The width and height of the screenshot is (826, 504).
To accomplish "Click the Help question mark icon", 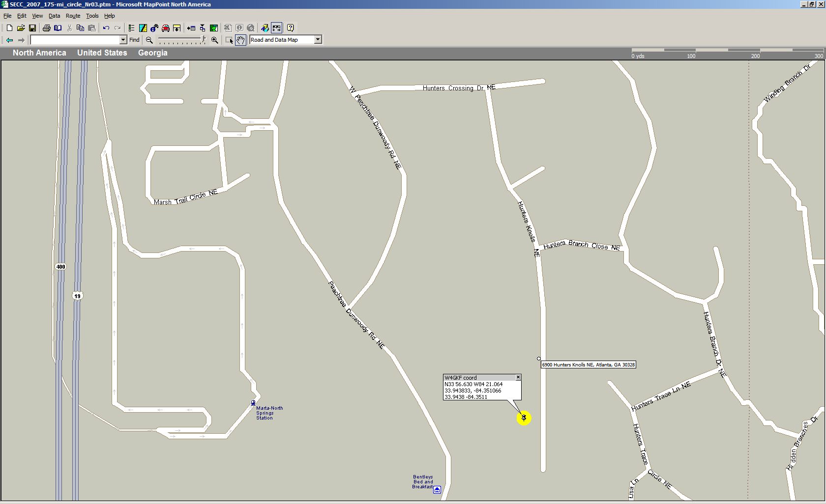I will 290,28.
